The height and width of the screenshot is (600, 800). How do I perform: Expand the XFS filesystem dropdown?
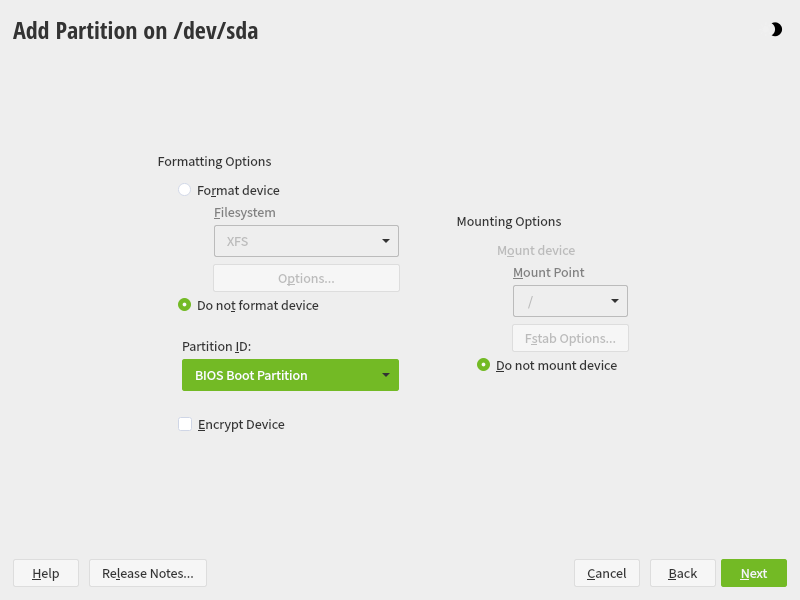306,241
